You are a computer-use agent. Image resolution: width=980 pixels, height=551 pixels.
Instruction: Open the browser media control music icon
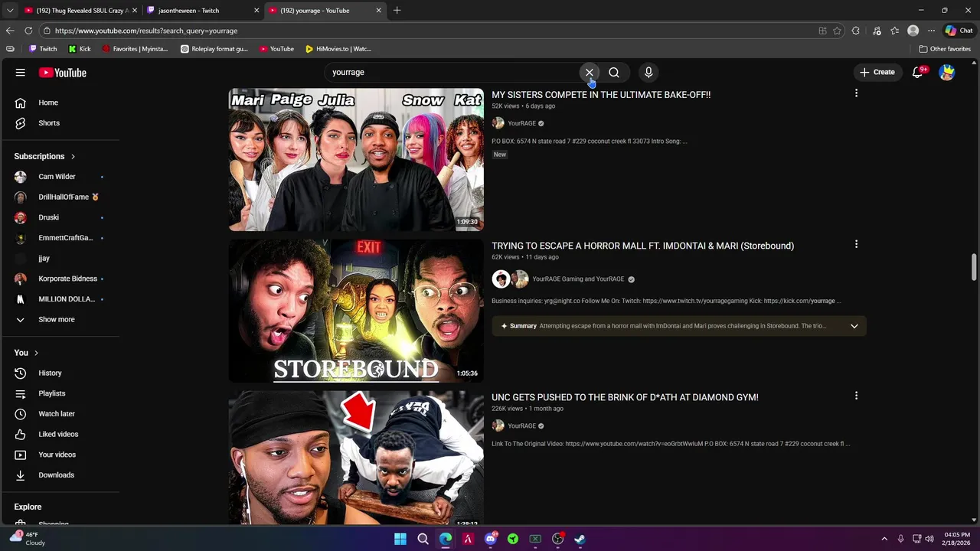(876, 31)
